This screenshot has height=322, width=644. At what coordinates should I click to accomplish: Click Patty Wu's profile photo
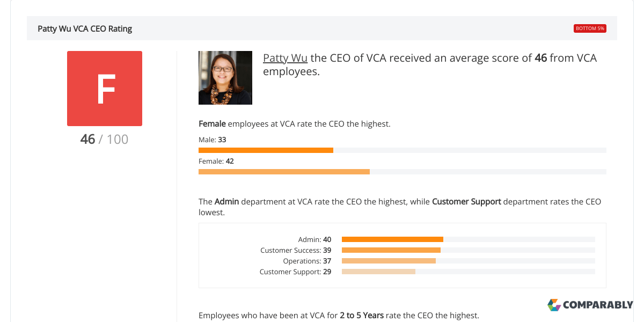225,78
